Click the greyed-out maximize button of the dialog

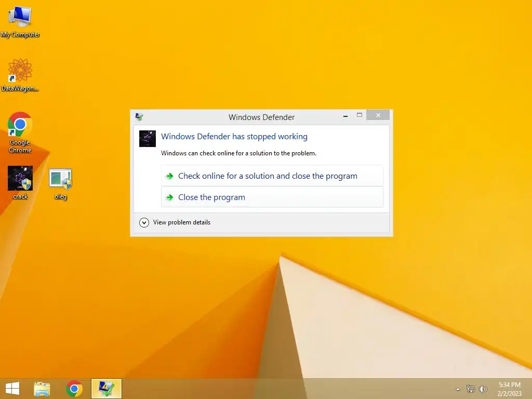360,115
